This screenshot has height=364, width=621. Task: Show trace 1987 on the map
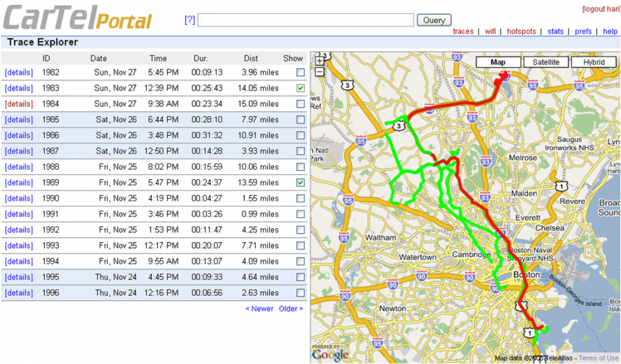301,151
